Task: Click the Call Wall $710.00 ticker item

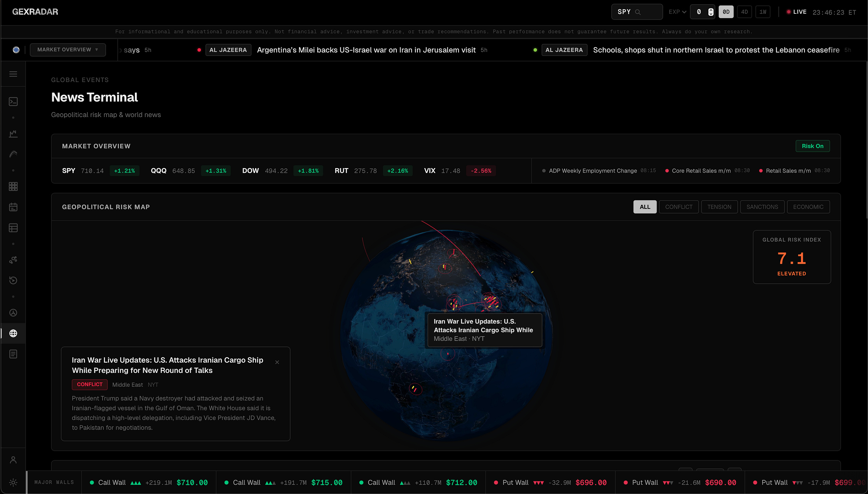Action: pyautogui.click(x=149, y=483)
